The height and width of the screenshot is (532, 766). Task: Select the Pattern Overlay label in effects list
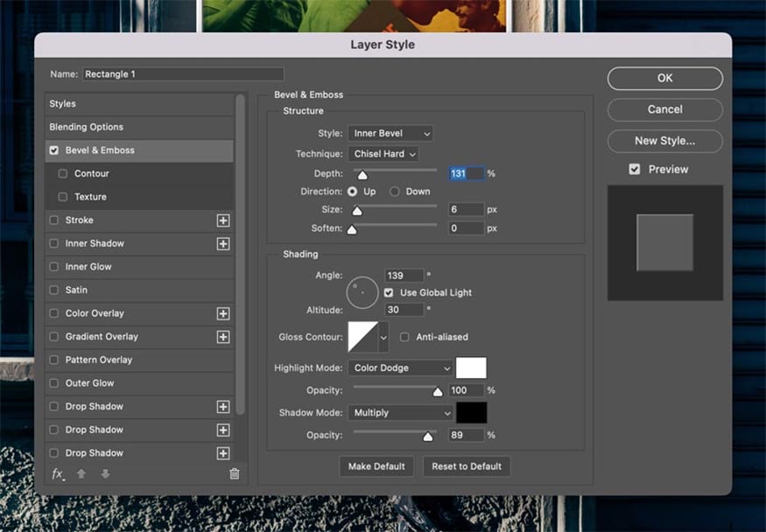click(x=99, y=360)
